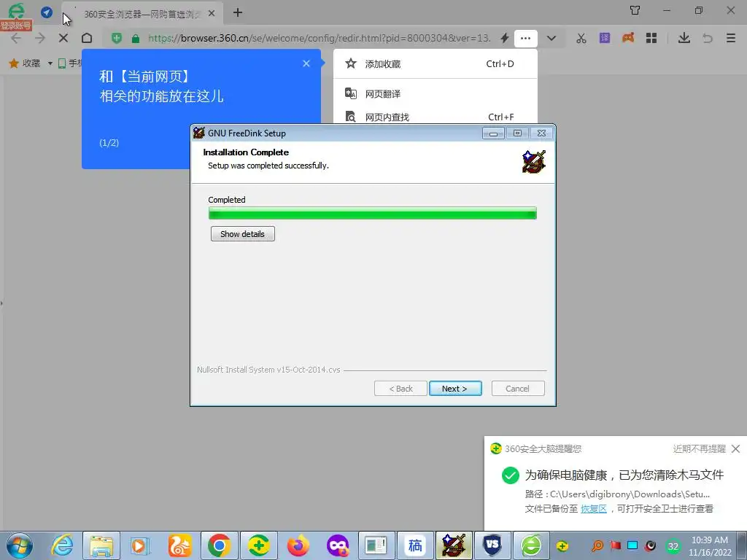
Task: Open the 收藏 favorites bookmark button
Action: click(26, 63)
